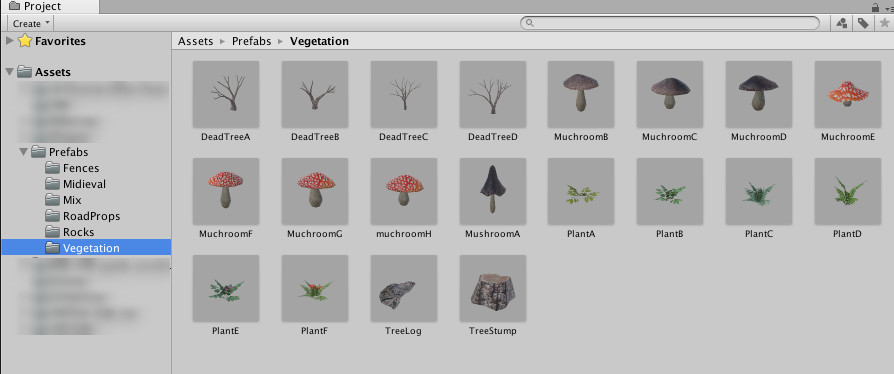Click Vegetation in breadcrumb path

319,41
